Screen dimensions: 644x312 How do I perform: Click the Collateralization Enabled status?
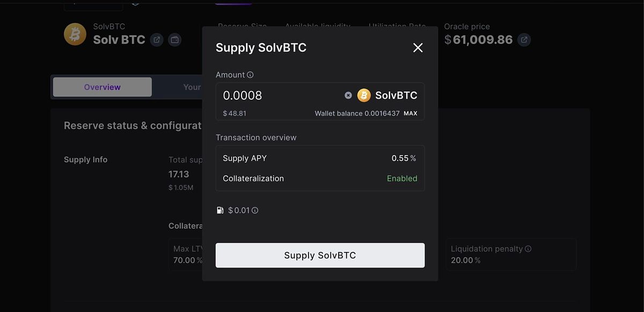[402, 179]
